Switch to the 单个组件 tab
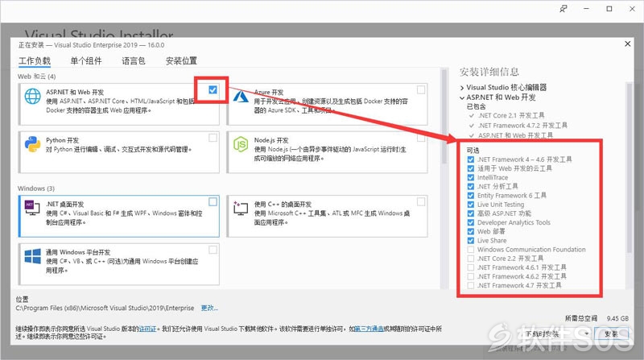This screenshot has width=644, height=360. pos(86,61)
